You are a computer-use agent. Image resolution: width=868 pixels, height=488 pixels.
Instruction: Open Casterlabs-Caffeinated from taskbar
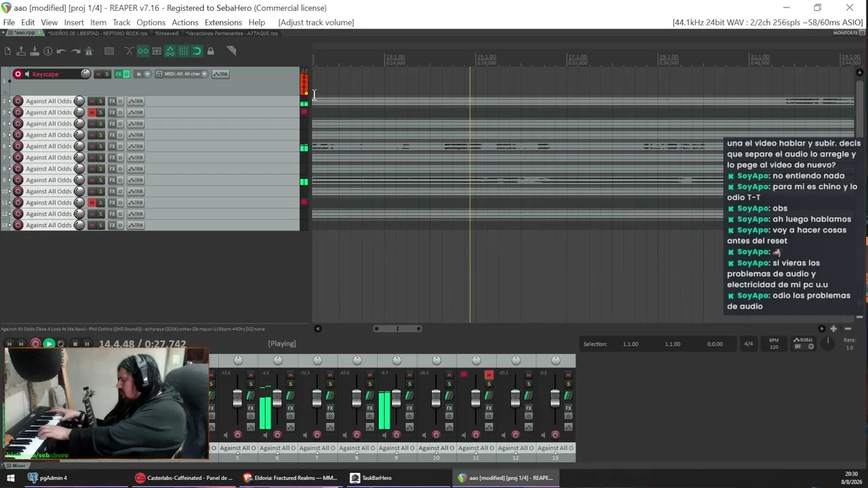click(184, 478)
